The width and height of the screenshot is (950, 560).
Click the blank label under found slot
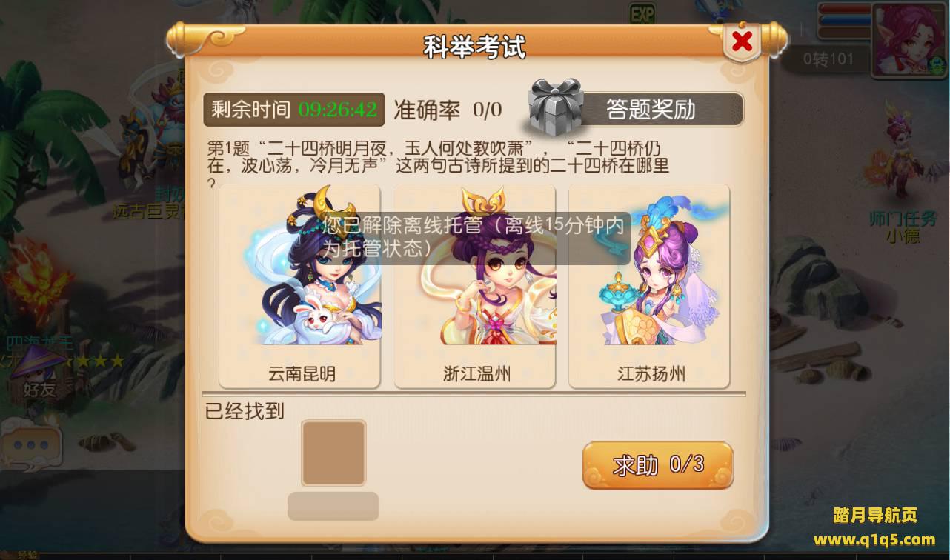click(333, 506)
